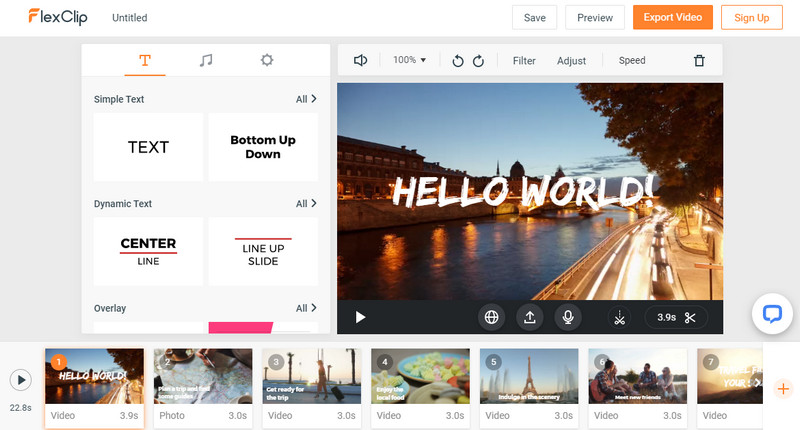Click the 22.8s total duration label
800x430 pixels.
tap(20, 408)
